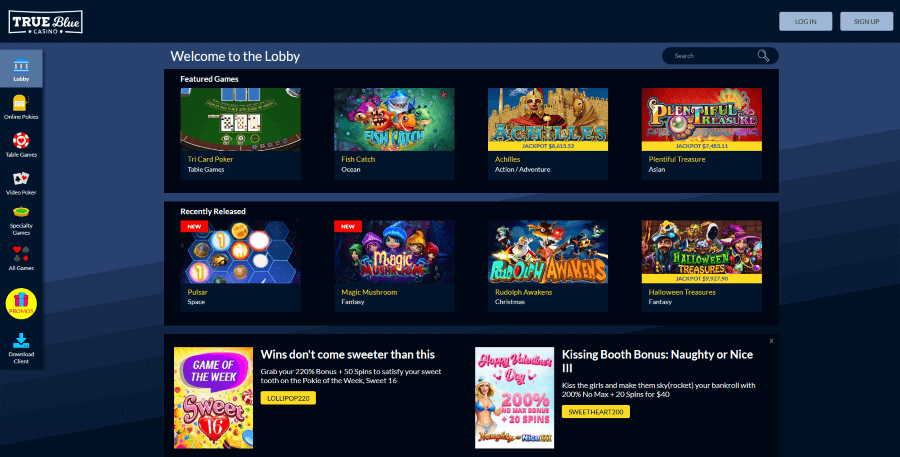
Task: Open All Games card suits icon
Action: (x=21, y=258)
